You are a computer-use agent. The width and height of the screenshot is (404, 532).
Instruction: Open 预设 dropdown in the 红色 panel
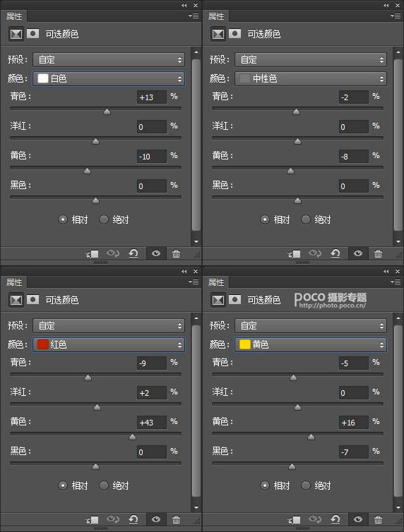coord(109,326)
